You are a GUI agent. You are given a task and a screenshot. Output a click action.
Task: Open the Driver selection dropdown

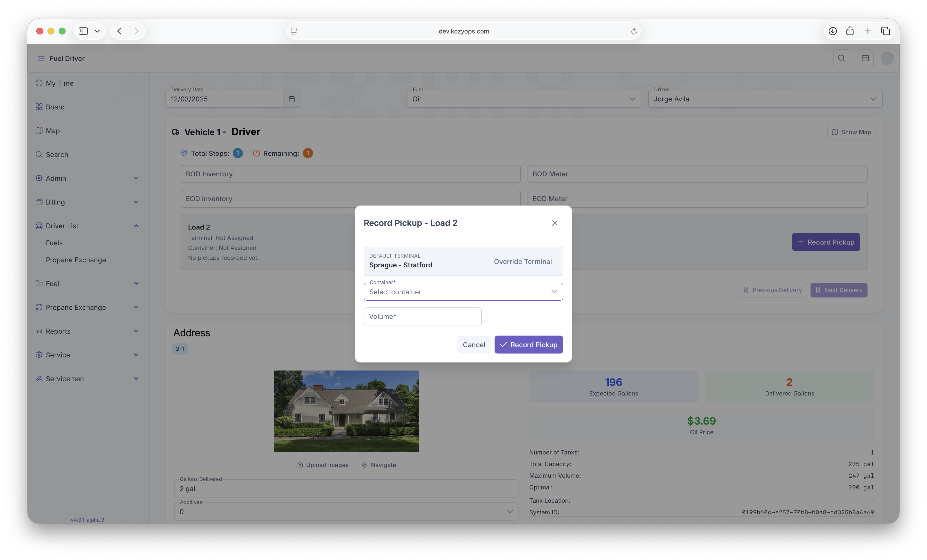[765, 99]
